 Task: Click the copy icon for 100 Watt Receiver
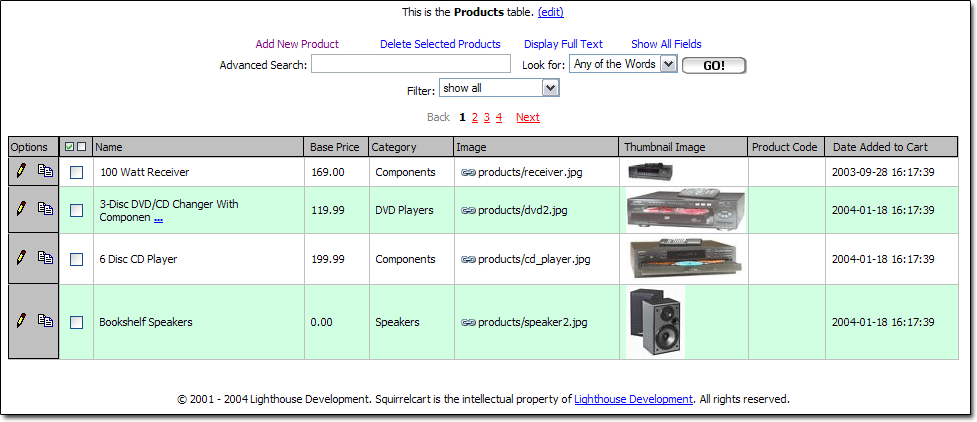click(x=45, y=172)
